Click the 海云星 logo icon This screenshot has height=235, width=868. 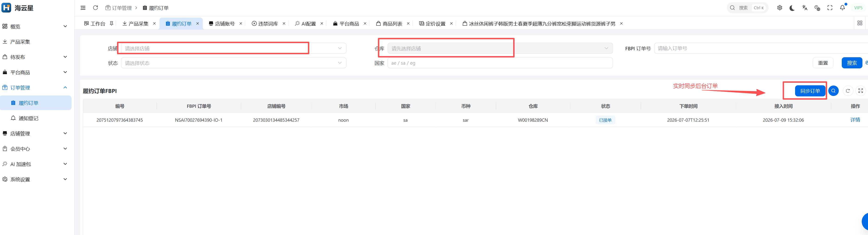pos(6,7)
